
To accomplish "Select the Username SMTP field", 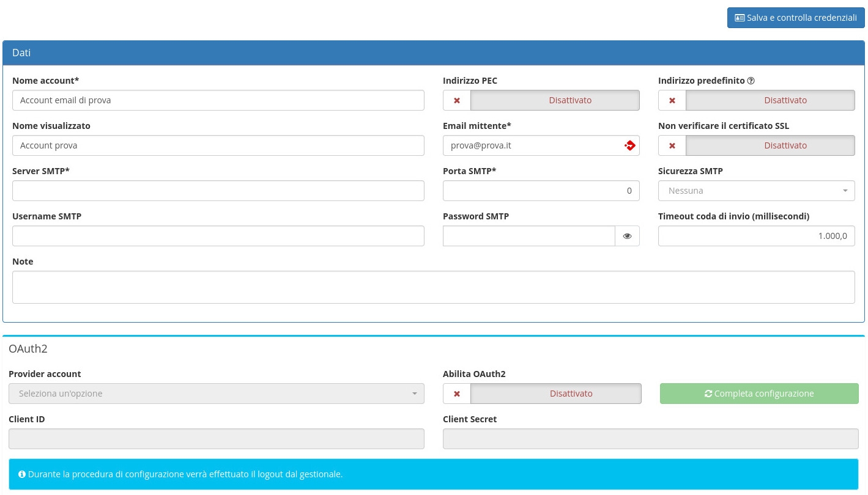I will point(218,236).
